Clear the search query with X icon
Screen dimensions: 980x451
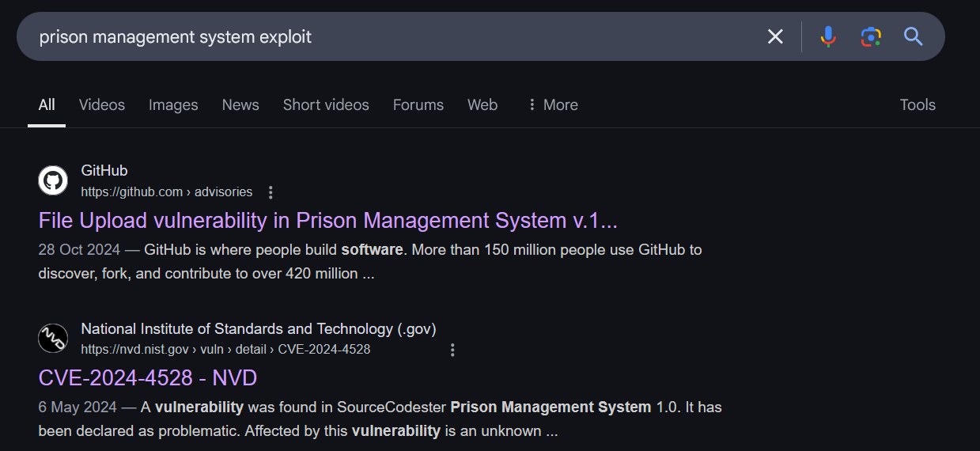pyautogui.click(x=775, y=36)
